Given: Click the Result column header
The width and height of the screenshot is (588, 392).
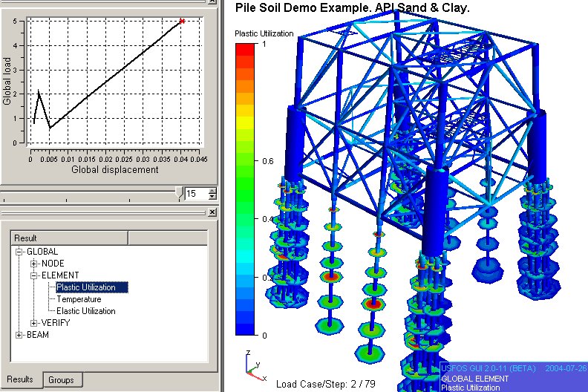Looking at the screenshot, I should [x=70, y=238].
